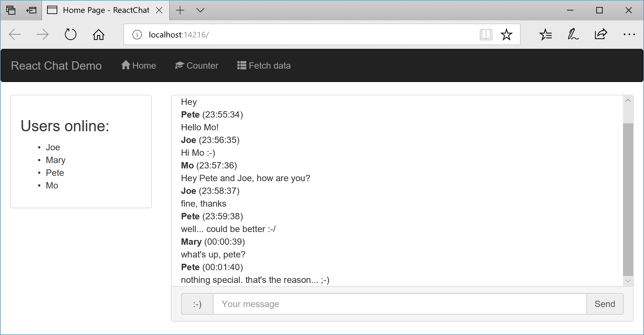
Task: Click the browser refresh icon
Action: 70,34
